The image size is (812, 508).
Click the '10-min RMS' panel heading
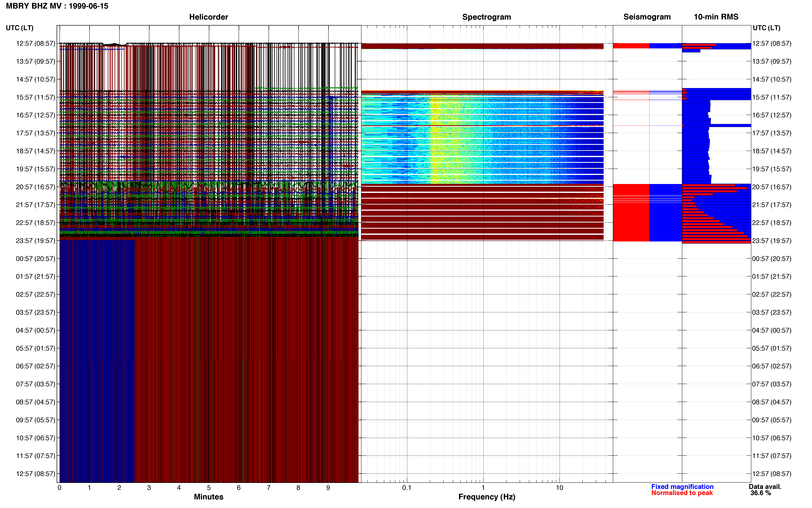pos(716,17)
